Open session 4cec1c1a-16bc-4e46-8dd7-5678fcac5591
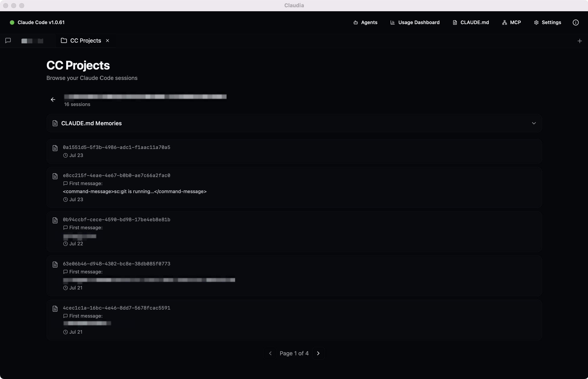Viewport: 588px width, 379px height. coord(294,320)
